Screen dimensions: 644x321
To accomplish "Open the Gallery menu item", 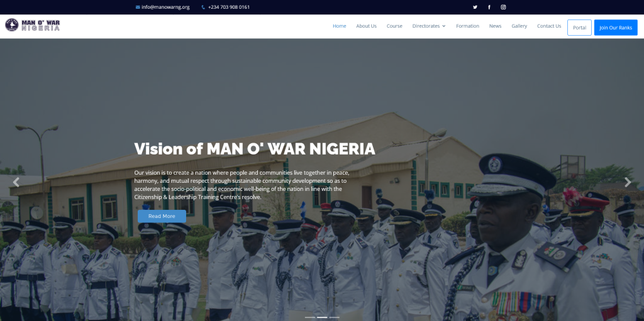I will [x=519, y=26].
